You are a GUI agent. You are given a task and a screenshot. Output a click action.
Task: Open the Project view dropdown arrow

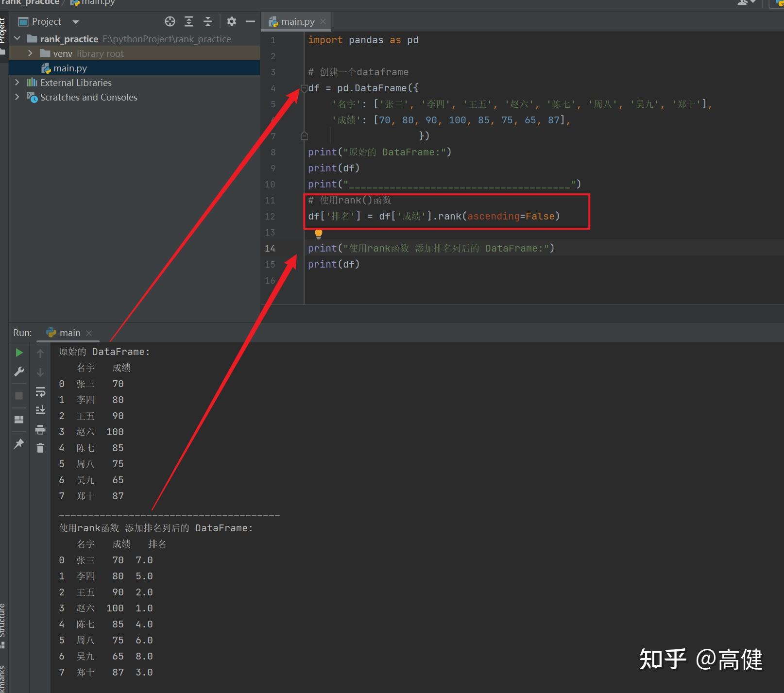pyautogui.click(x=75, y=22)
